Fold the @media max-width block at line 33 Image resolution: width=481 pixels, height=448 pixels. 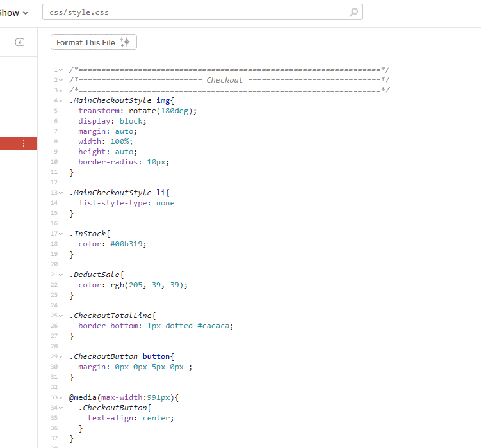click(x=61, y=397)
